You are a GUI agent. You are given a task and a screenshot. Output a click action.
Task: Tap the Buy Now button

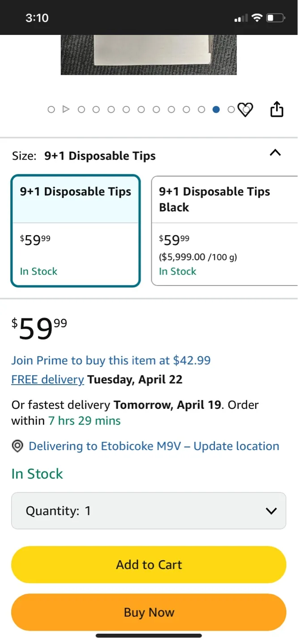pos(149,612)
